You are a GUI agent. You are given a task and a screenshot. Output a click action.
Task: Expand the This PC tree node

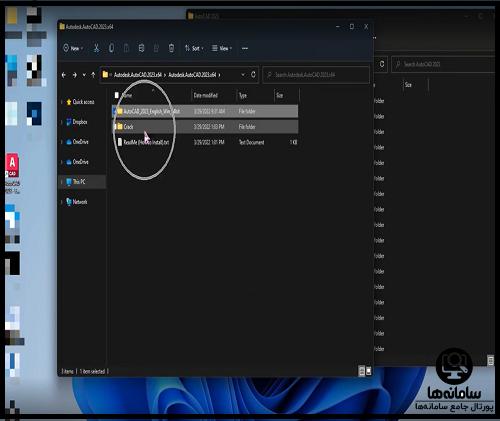tap(62, 182)
